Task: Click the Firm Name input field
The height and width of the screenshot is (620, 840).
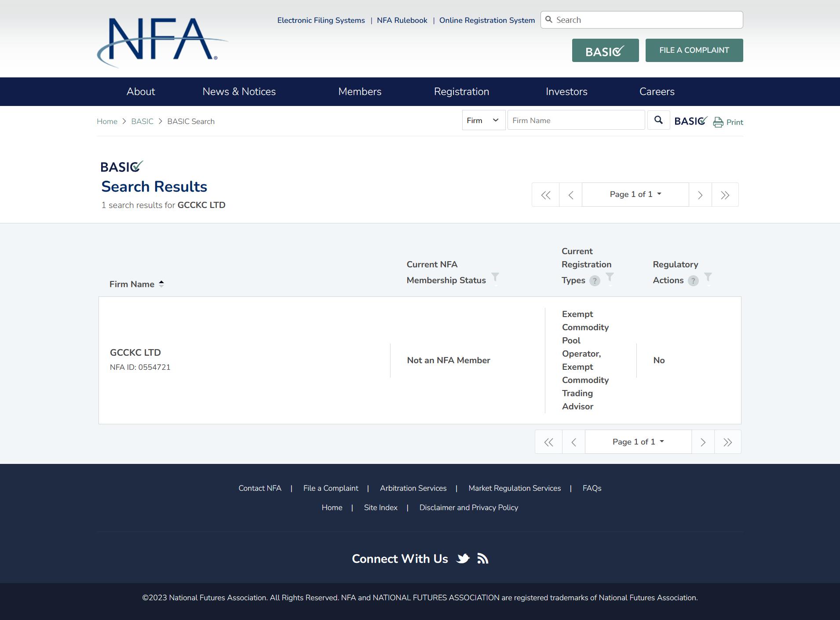Action: point(576,120)
